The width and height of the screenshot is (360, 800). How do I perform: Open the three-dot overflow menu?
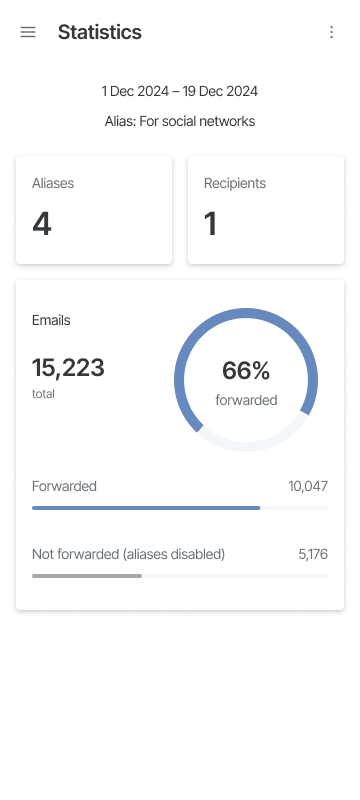[331, 32]
